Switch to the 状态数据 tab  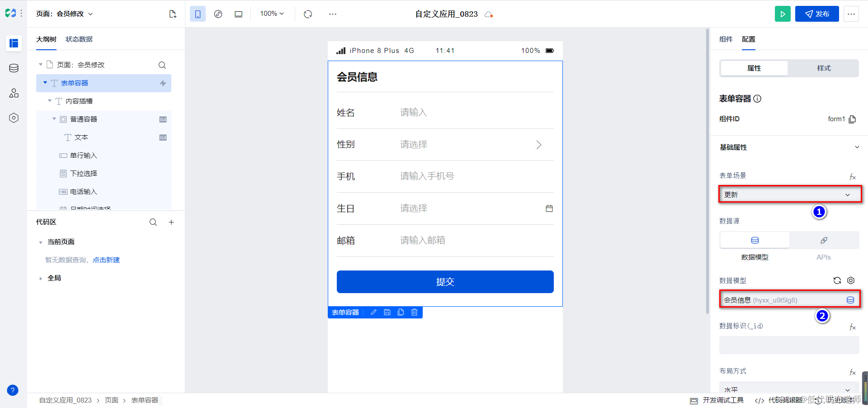pos(79,39)
